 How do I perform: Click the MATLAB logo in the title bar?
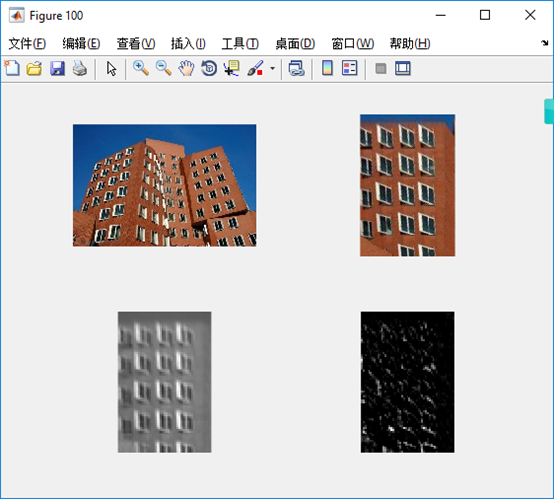click(x=17, y=15)
